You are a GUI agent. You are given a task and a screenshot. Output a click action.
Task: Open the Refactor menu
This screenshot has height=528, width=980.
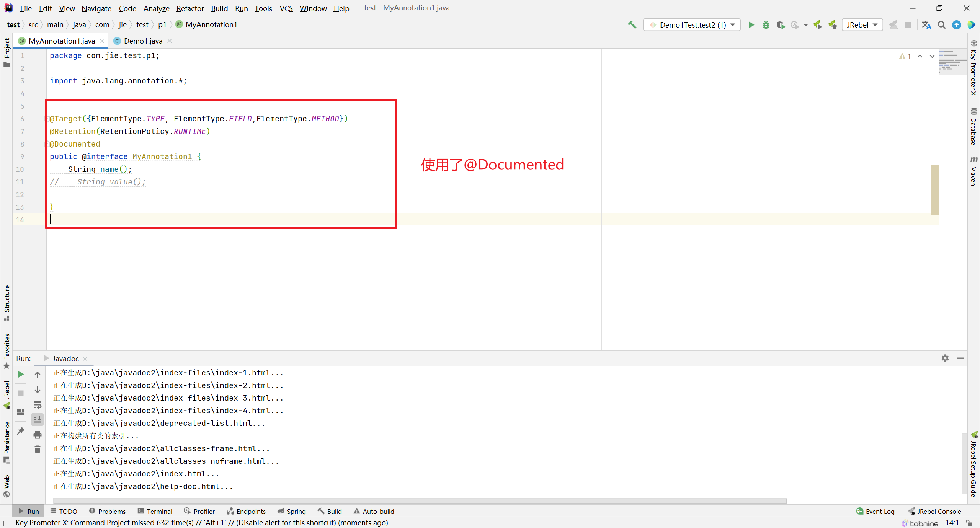coord(190,8)
